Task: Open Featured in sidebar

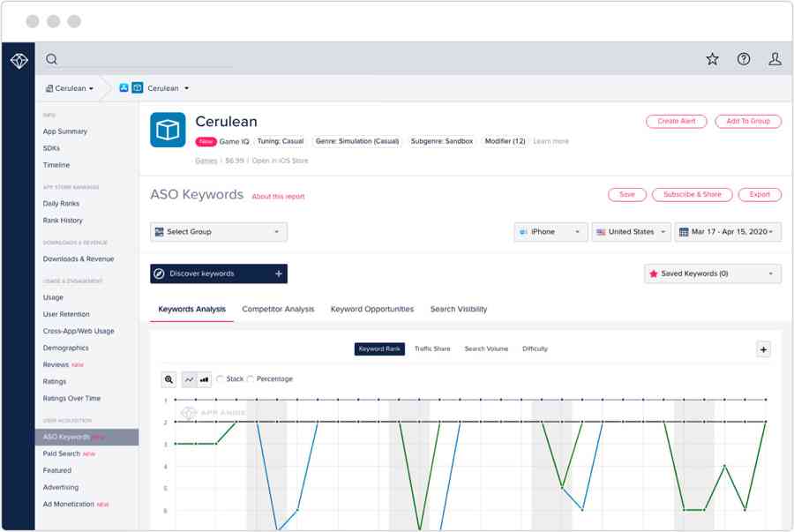Action: point(56,471)
